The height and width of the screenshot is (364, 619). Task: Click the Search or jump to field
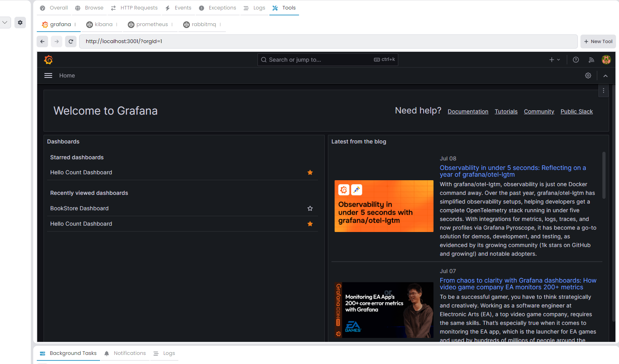click(327, 60)
